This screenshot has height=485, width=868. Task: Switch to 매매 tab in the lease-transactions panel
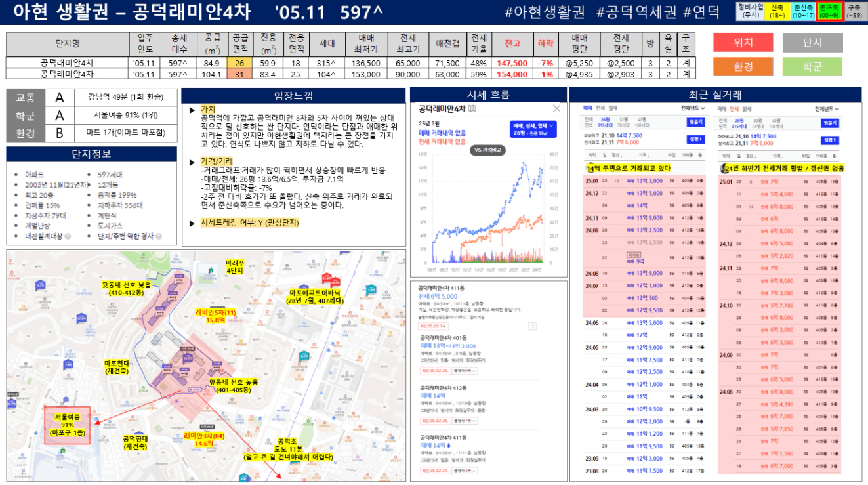pos(722,108)
